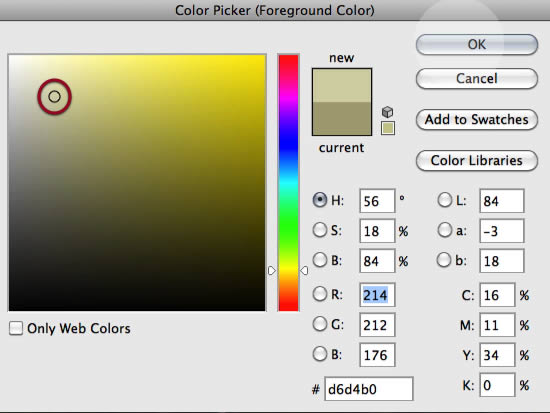The width and height of the screenshot is (550, 413).
Task: Click the OK button
Action: [477, 45]
